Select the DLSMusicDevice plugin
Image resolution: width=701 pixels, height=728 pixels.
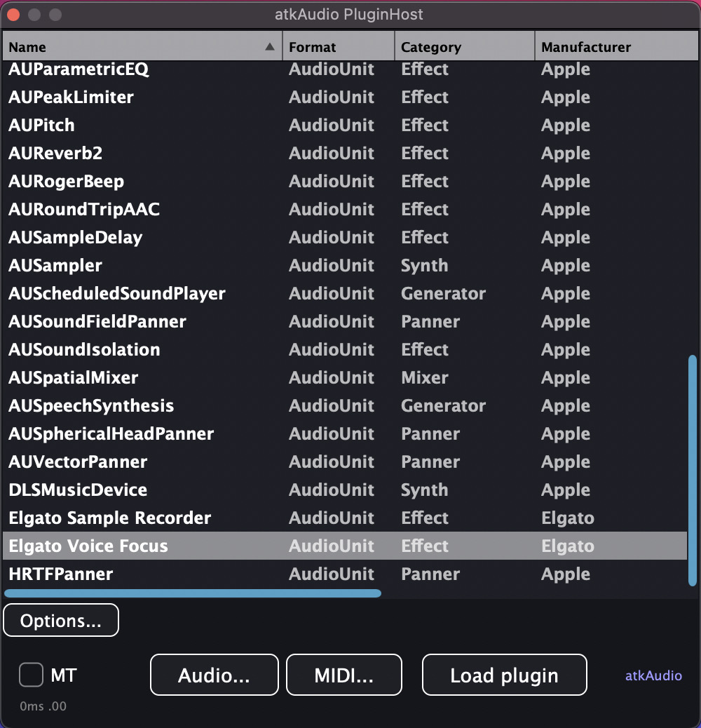click(78, 490)
